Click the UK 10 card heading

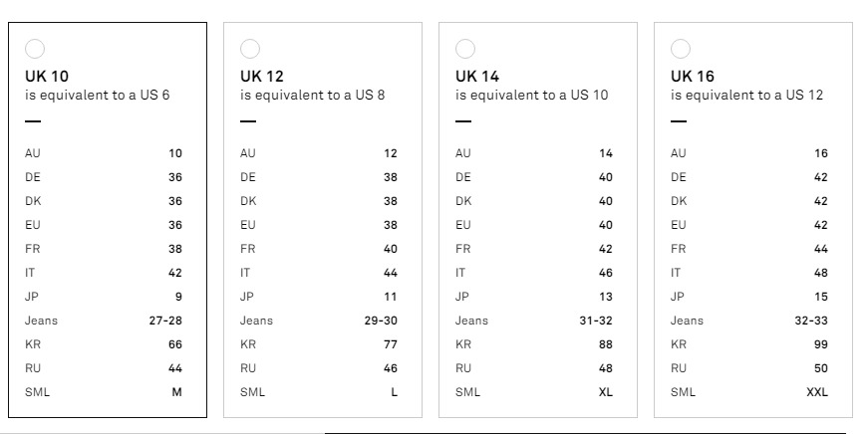click(x=47, y=76)
